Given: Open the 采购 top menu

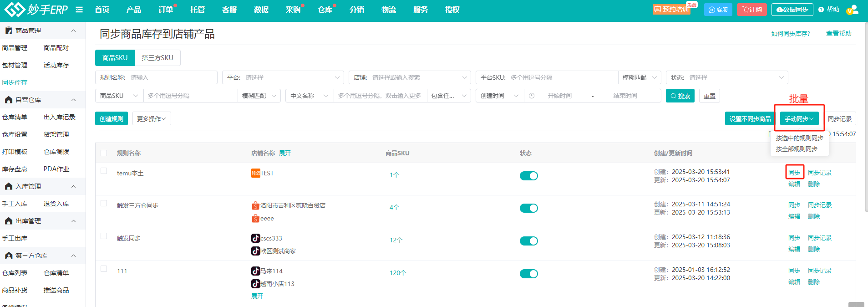Looking at the screenshot, I should tap(293, 10).
